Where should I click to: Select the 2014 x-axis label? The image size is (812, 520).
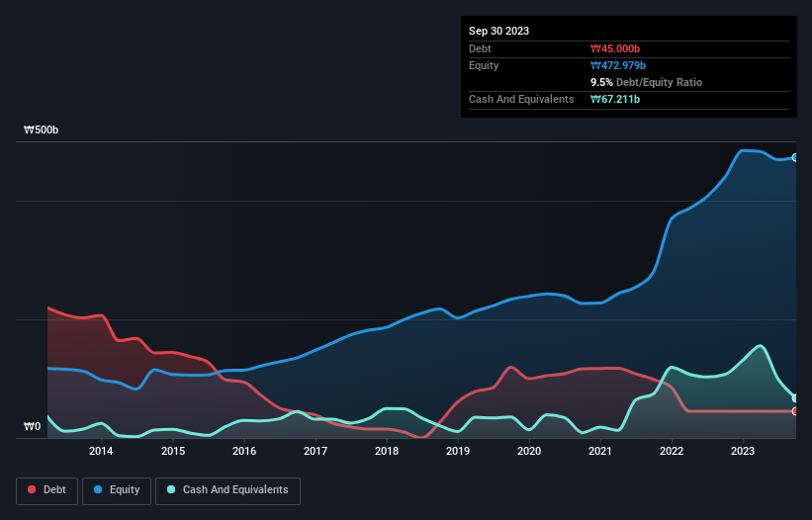click(101, 451)
